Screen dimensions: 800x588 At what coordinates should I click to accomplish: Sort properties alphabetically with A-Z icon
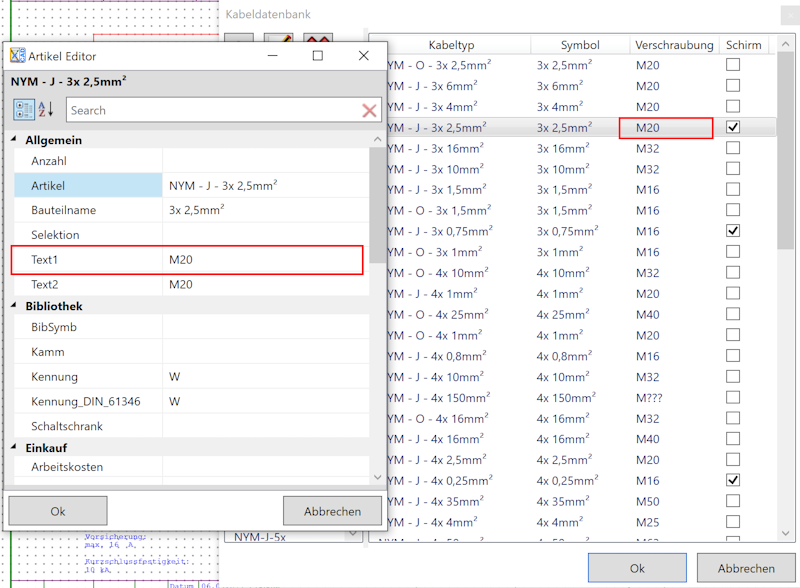point(46,110)
